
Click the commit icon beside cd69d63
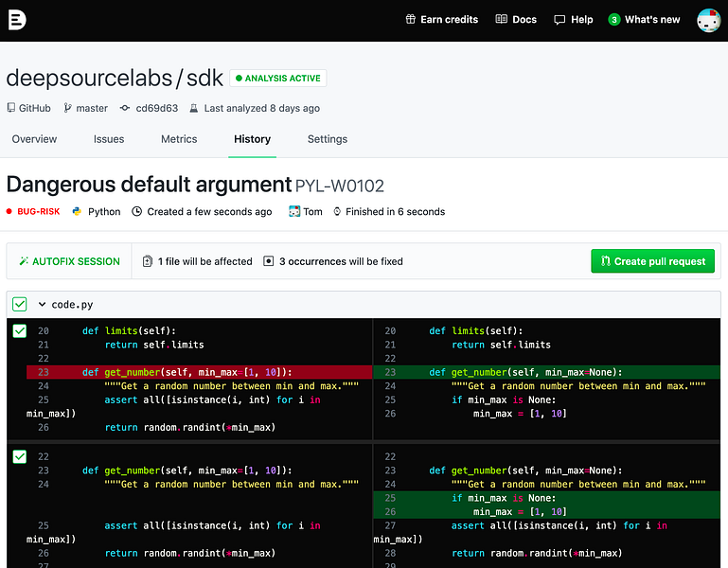124,108
